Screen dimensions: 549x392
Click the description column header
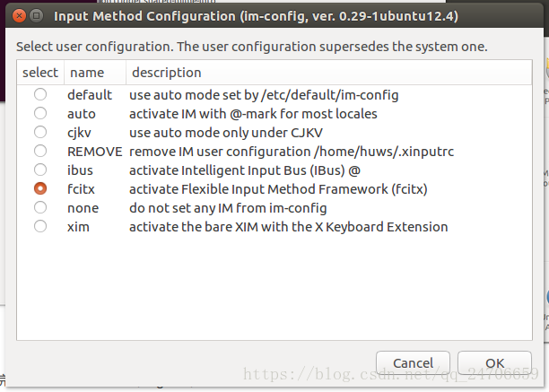(x=328, y=73)
